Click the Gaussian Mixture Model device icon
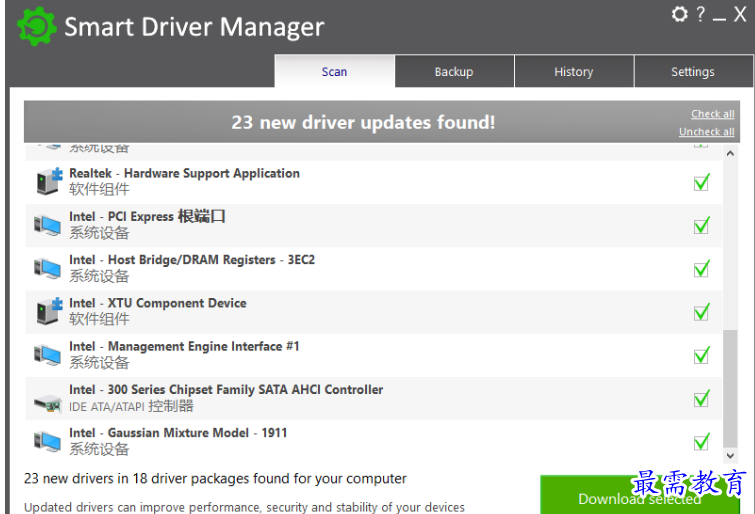The height and width of the screenshot is (514, 755). 47,442
